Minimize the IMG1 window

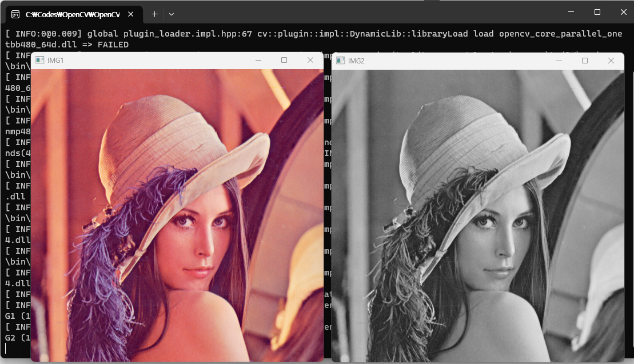pos(258,60)
